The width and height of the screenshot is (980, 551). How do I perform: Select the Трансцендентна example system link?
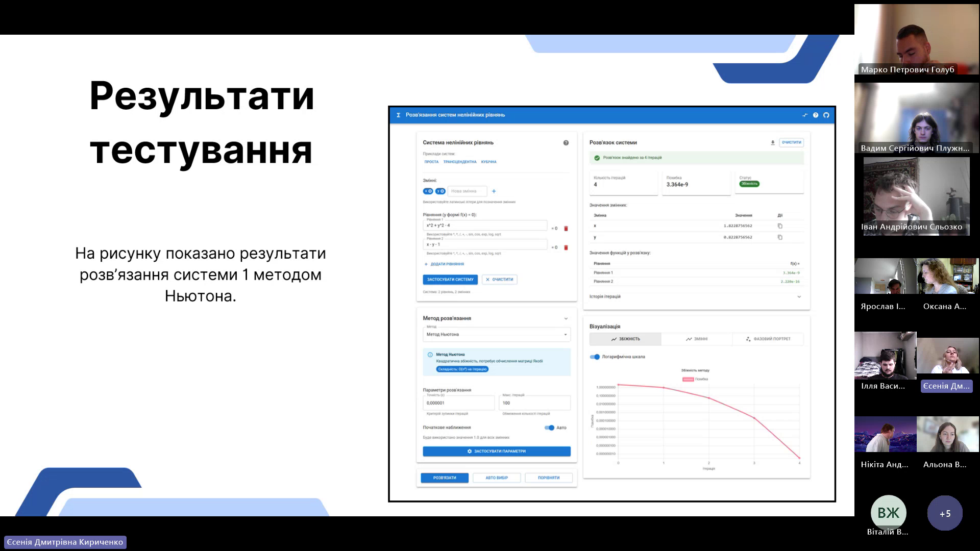(459, 162)
